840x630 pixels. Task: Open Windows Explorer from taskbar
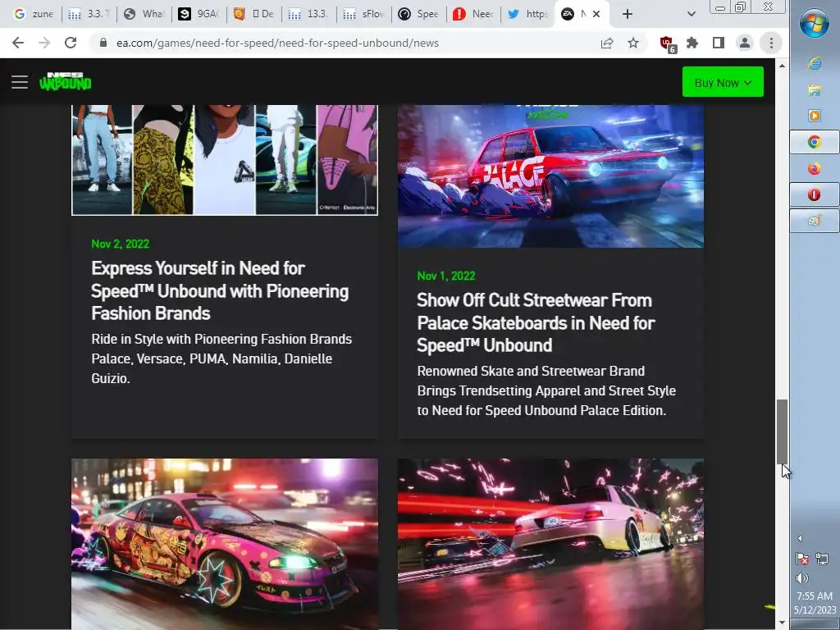[815, 89]
